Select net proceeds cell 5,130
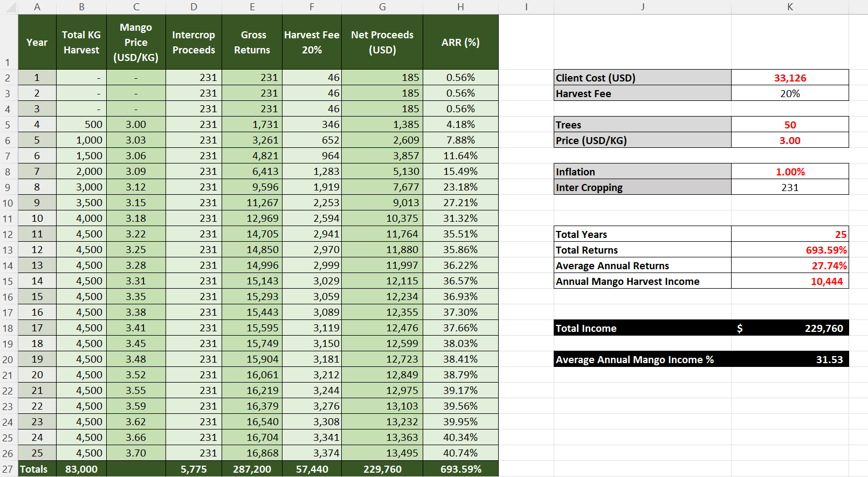The height and width of the screenshot is (477, 868). point(382,172)
